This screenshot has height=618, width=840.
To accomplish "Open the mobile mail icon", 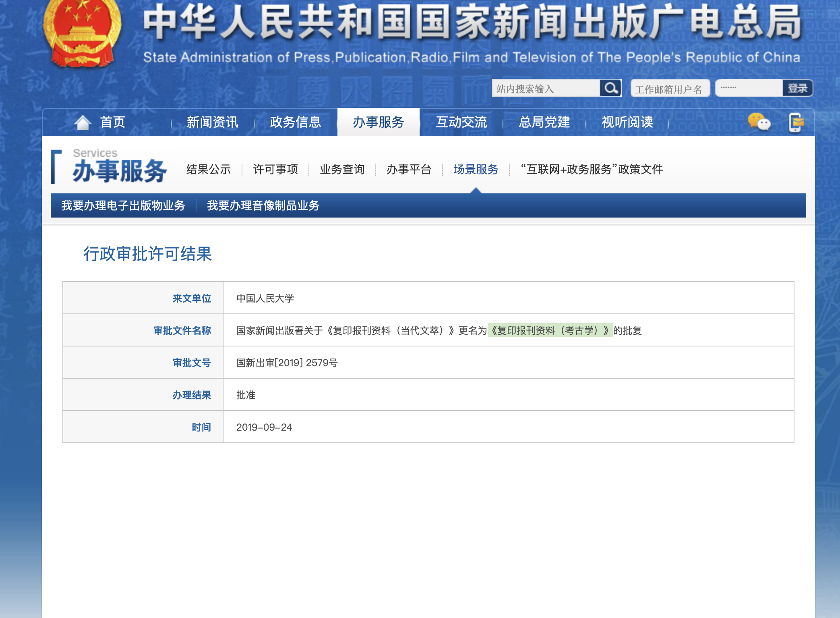I will point(796,122).
